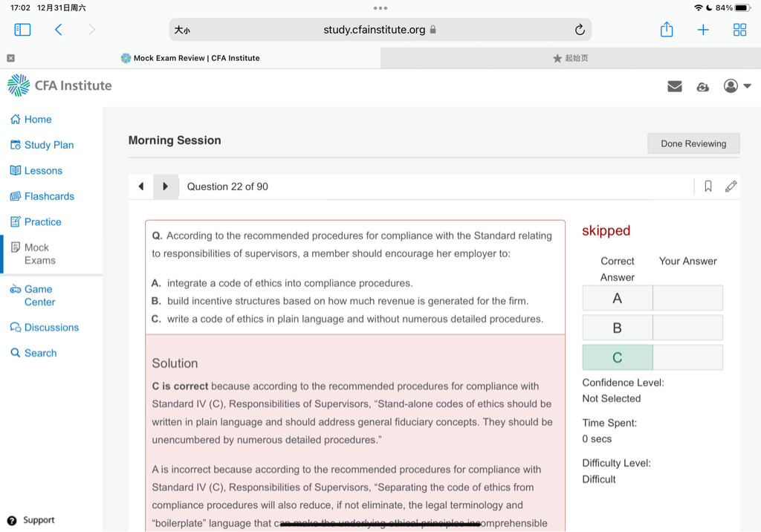This screenshot has height=532, width=761.
Task: Open a new Safari tab with plus
Action: 703,30
